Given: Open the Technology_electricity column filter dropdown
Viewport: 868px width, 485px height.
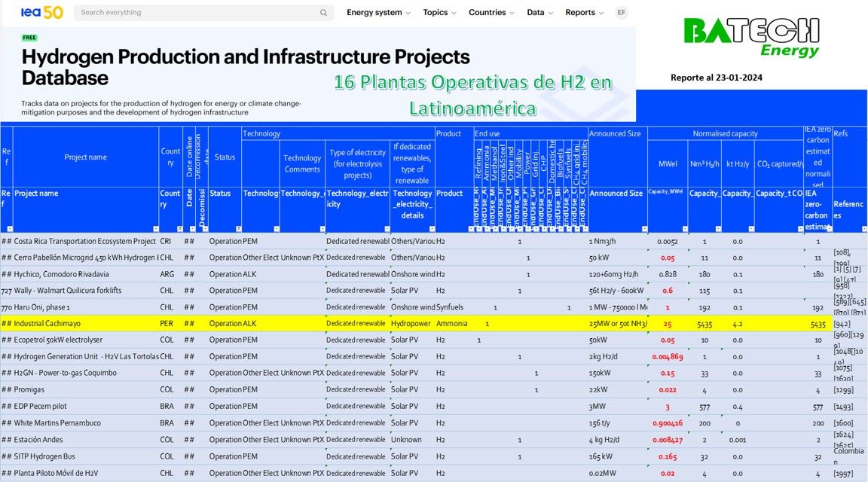Looking at the screenshot, I should coord(387,228).
